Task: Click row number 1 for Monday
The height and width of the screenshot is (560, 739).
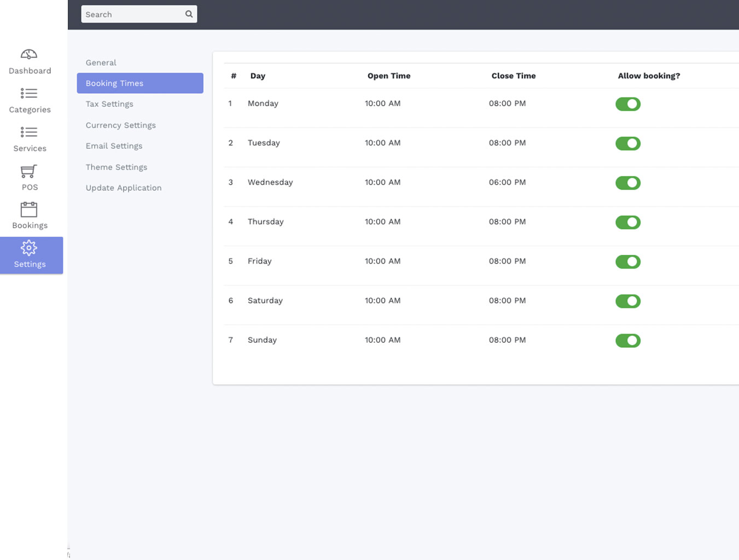Action: tap(230, 103)
